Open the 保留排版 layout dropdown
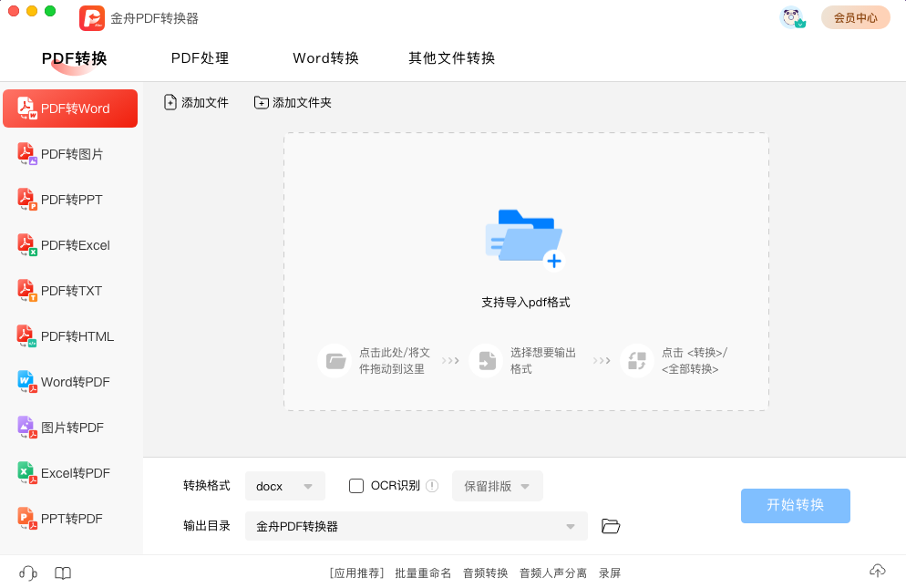This screenshot has width=906, height=588. pyautogui.click(x=498, y=486)
